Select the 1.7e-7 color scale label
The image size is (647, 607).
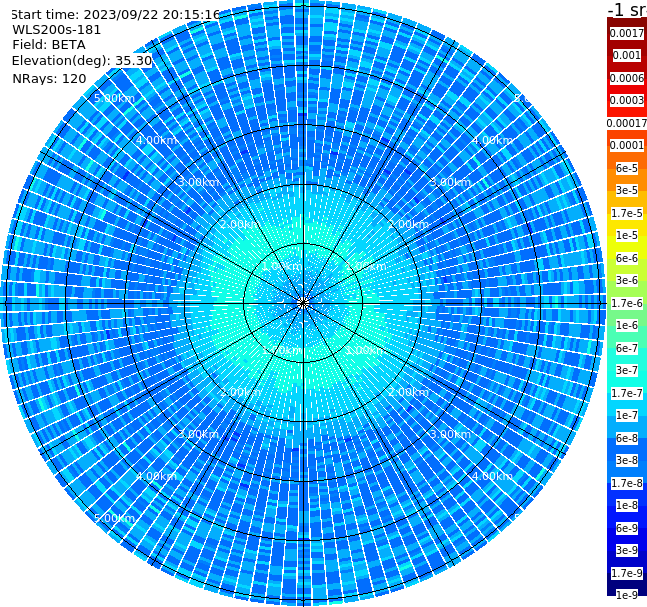click(x=627, y=393)
